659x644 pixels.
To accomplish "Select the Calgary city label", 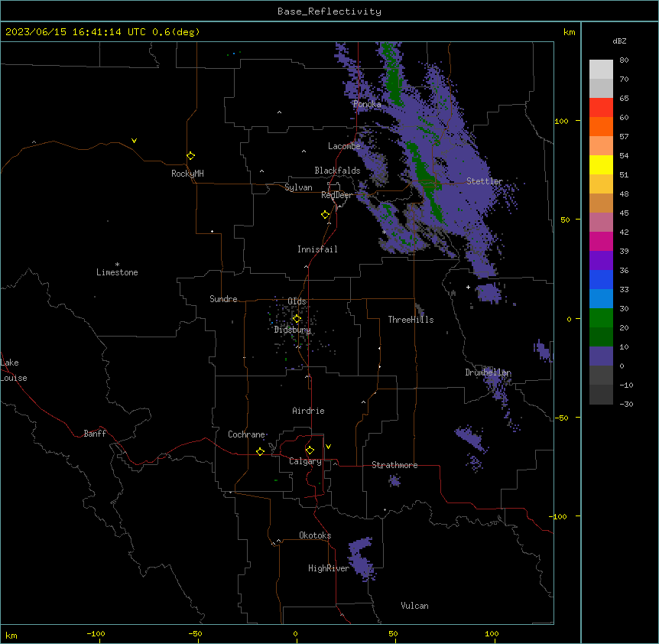I will pyautogui.click(x=305, y=461).
